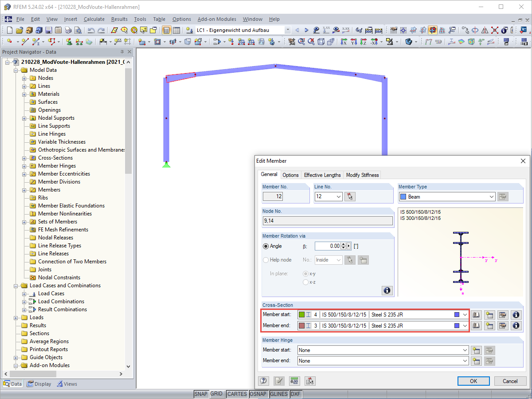
Task: Click the OK button
Action: 473,381
